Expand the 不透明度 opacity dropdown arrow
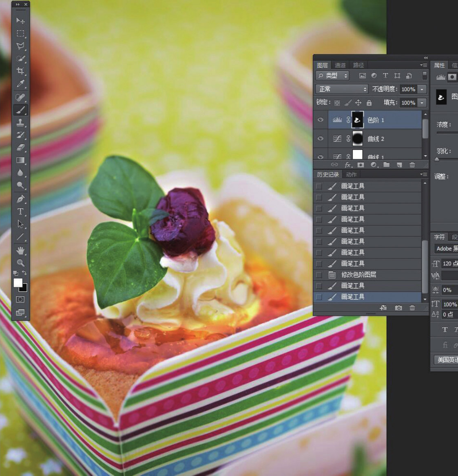 click(x=422, y=89)
